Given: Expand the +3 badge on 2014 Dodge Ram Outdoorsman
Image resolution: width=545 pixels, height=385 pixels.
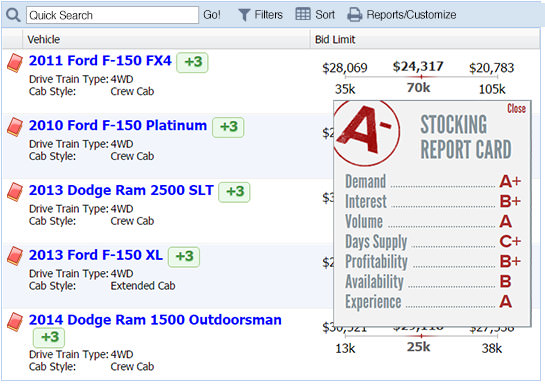Looking at the screenshot, I should click(49, 337).
